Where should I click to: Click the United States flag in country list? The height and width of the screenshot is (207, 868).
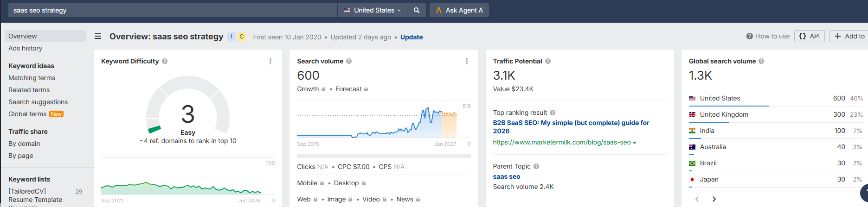click(x=692, y=98)
